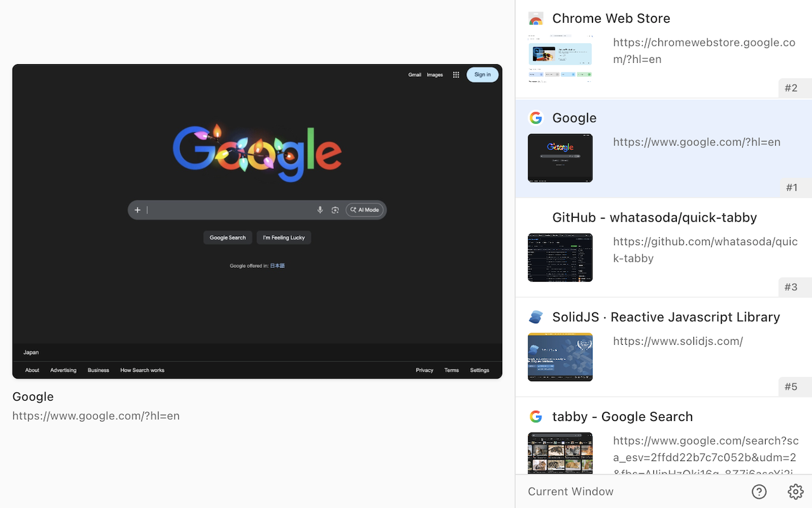Open help using the question mark icon
Screen dimensions: 812x508
point(759,491)
